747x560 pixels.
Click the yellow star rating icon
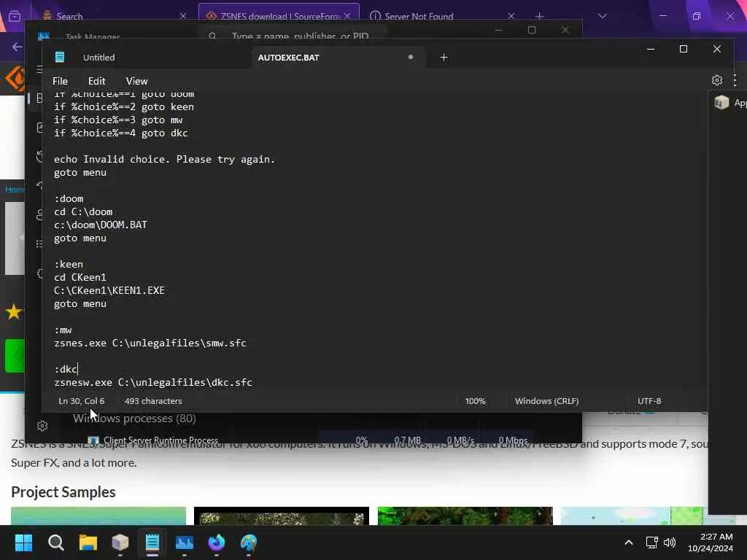pos(14,312)
